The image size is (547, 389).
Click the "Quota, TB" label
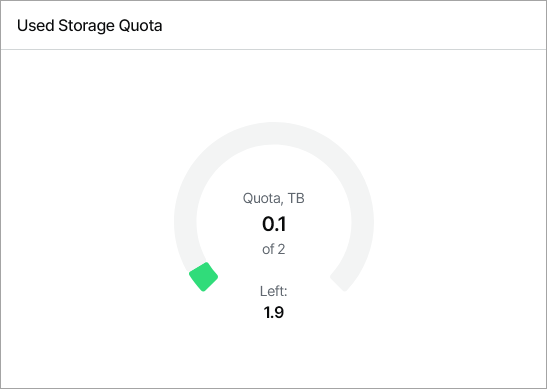[x=274, y=198]
